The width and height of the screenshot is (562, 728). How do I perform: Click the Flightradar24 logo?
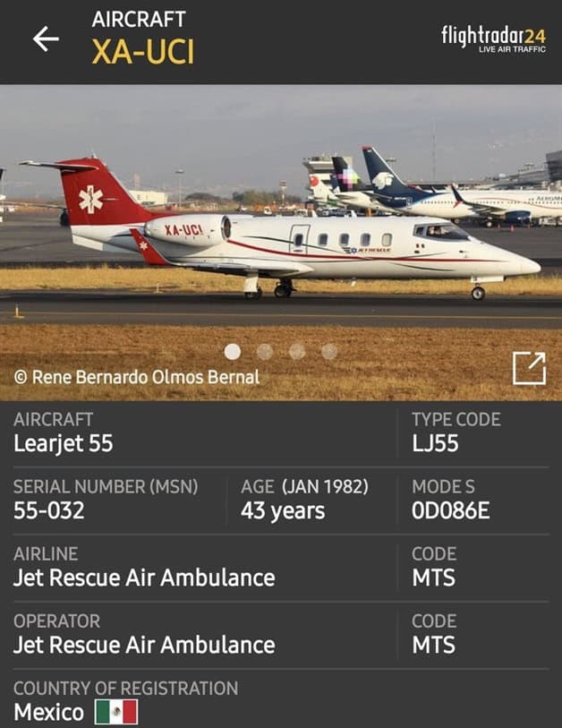point(493,39)
